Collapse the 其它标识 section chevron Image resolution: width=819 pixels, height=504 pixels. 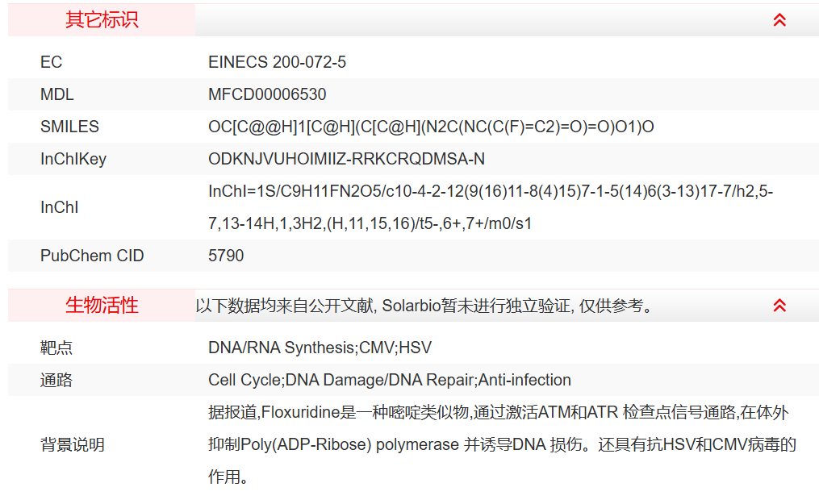click(x=779, y=20)
